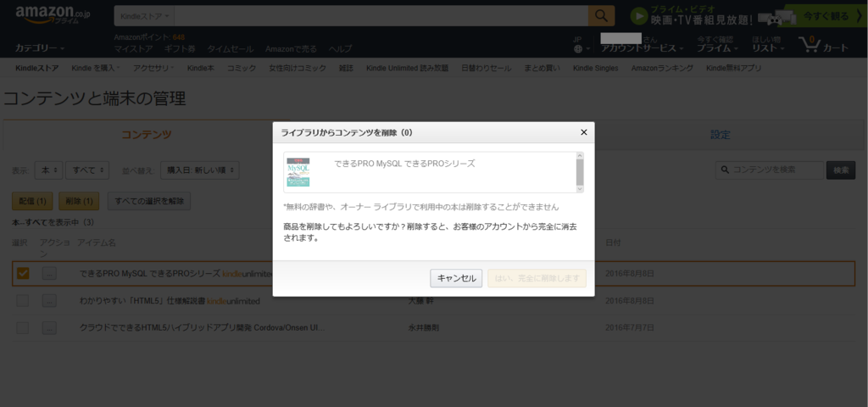Open the action menu for できるPRO MySQL
The width and height of the screenshot is (868, 407).
point(49,274)
